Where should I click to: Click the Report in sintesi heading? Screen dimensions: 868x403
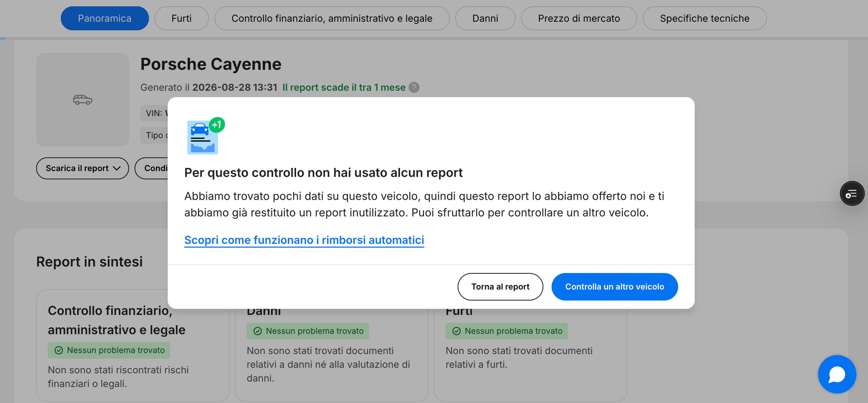[x=89, y=262]
